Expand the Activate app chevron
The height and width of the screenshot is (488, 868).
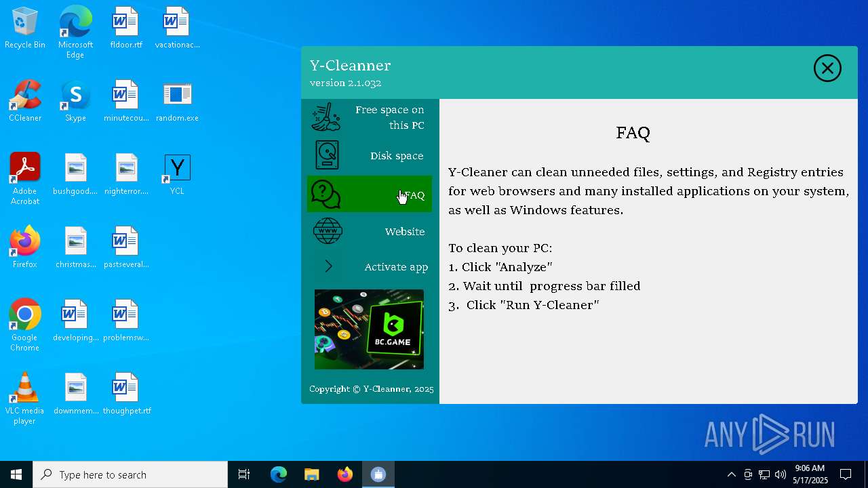(328, 266)
